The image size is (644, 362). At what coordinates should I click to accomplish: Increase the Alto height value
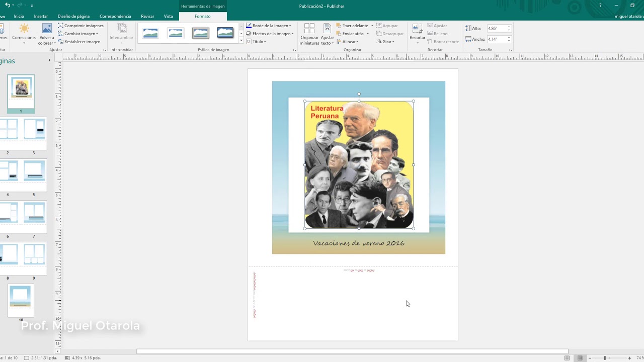[509, 27]
